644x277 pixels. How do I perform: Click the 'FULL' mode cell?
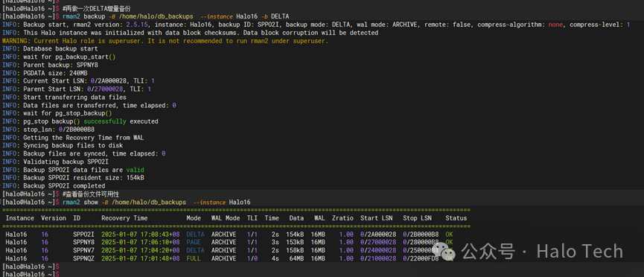pos(194,258)
